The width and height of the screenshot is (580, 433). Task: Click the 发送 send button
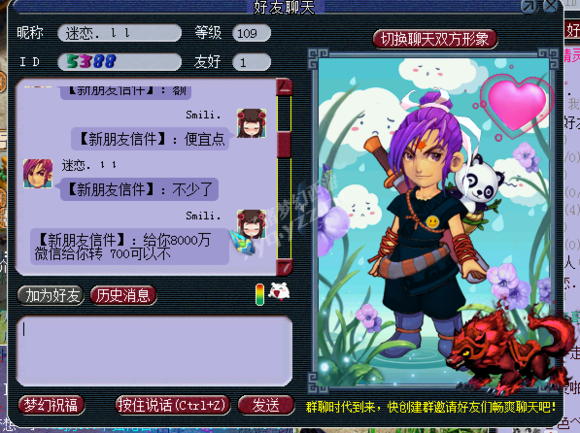(266, 405)
